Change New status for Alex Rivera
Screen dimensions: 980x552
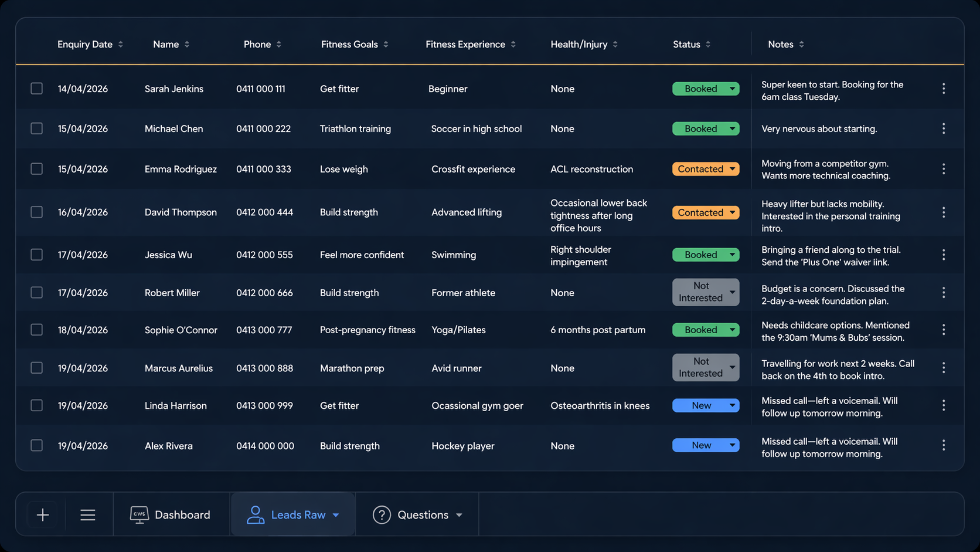[x=706, y=445]
